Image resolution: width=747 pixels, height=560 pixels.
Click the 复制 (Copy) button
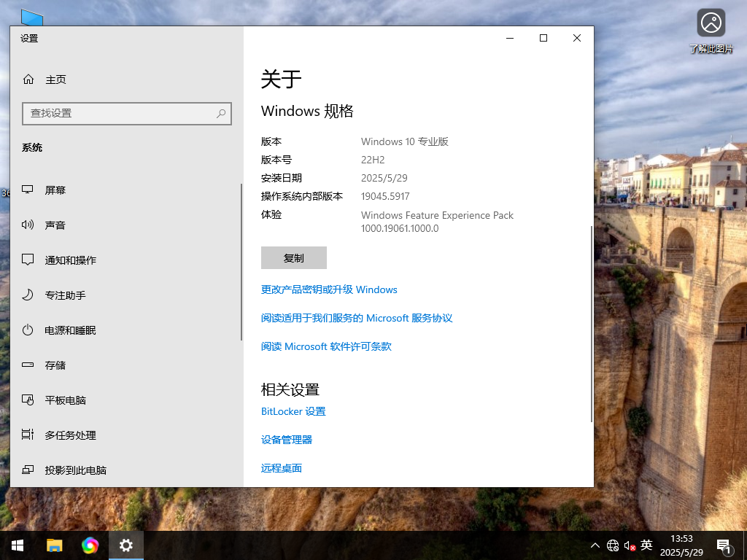point(293,257)
